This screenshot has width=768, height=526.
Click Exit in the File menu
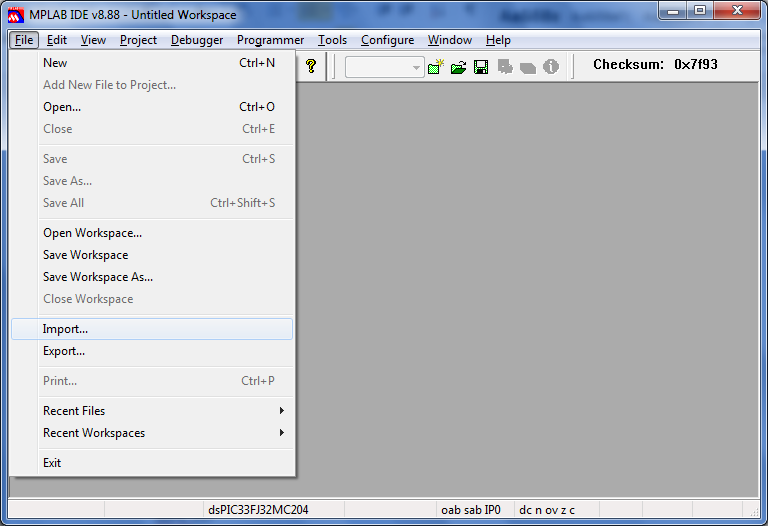point(152,462)
